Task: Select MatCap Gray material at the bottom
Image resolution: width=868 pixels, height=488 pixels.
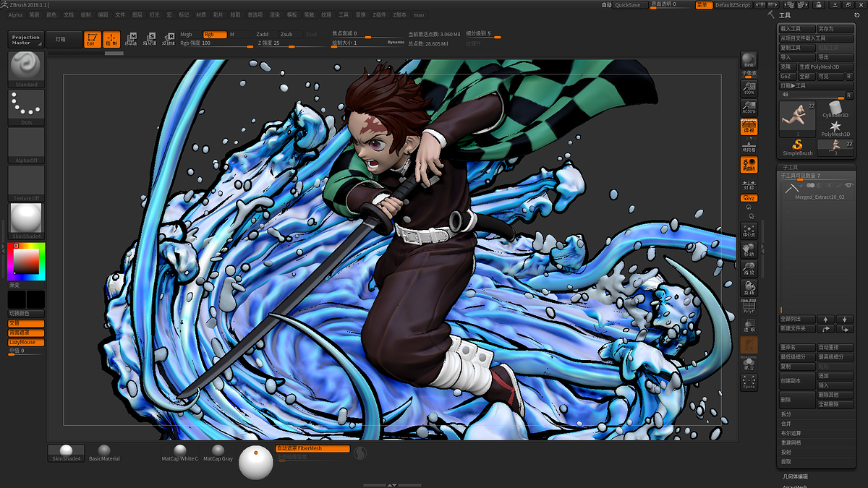Action: point(218,453)
